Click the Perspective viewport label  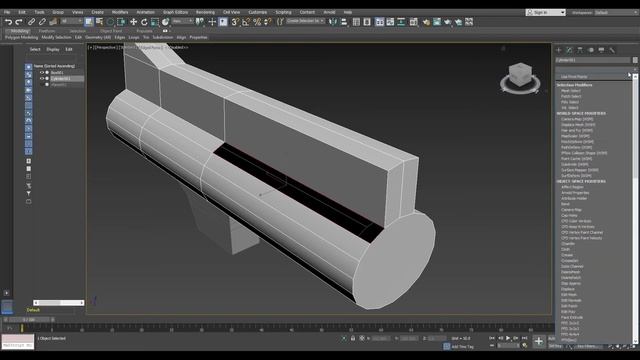point(106,47)
